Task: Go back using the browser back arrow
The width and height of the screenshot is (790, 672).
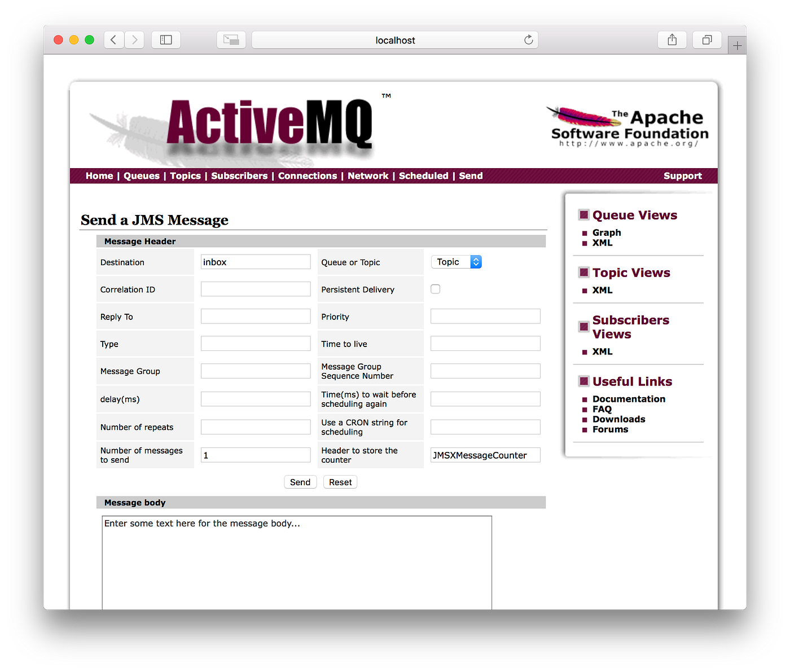Action: point(113,39)
